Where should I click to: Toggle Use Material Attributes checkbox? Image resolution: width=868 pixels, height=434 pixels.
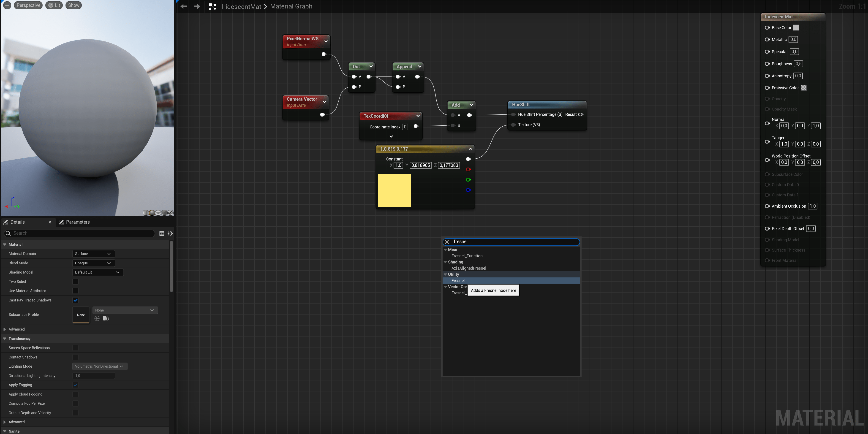pyautogui.click(x=76, y=291)
